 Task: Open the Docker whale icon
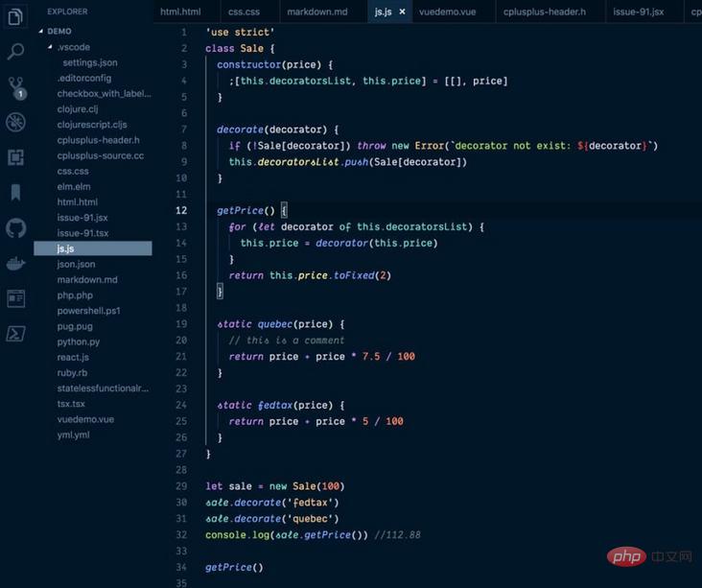15,264
